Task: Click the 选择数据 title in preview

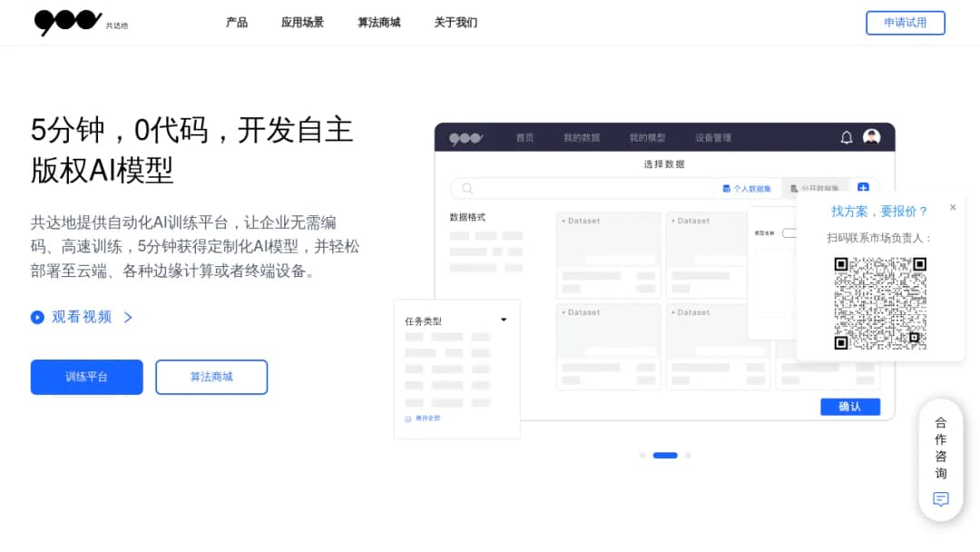Action: (x=664, y=164)
